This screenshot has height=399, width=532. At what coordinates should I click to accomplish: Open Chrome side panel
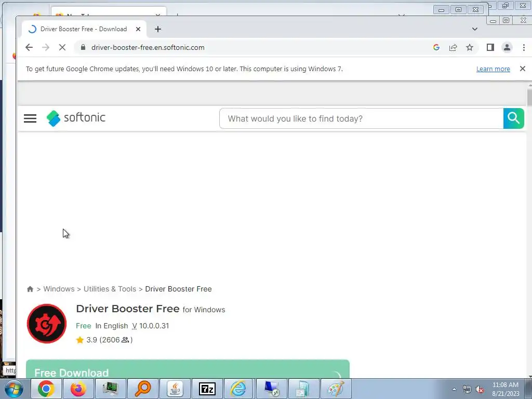click(490, 47)
